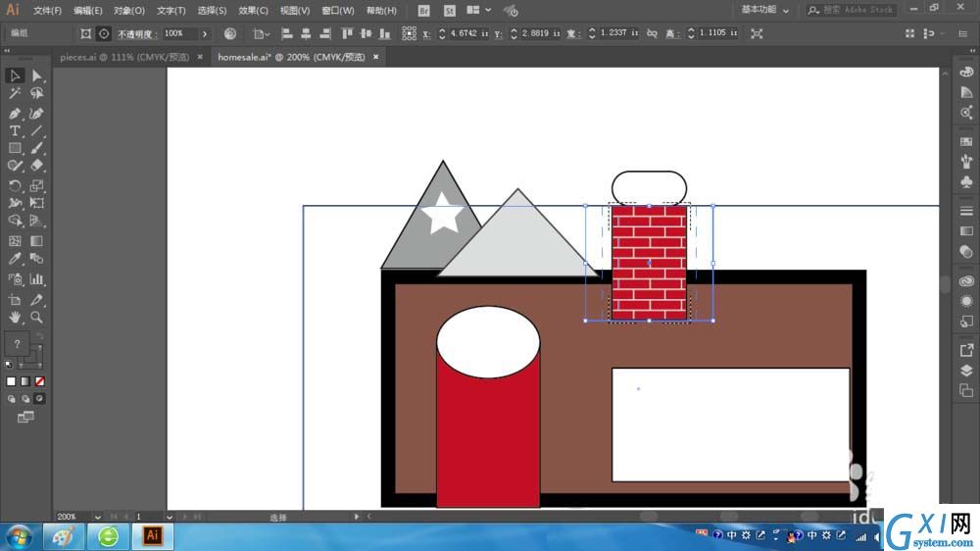Select the Perspective Grid tool
The width and height of the screenshot is (980, 551).
click(x=37, y=221)
